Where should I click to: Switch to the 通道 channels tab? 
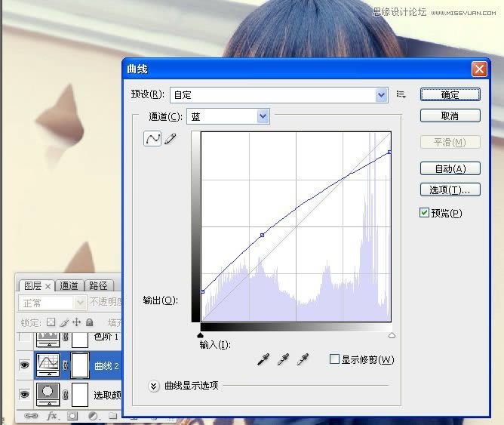69,285
